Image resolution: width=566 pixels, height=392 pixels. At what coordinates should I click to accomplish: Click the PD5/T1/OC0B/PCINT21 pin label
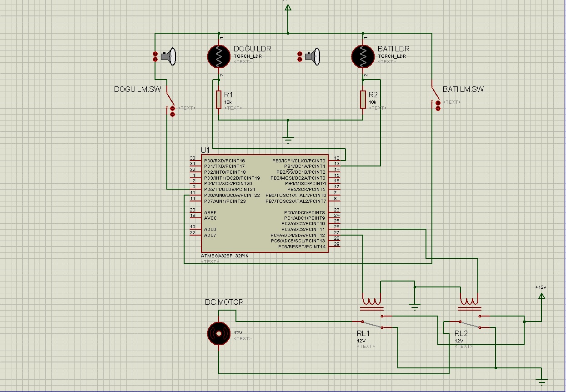pyautogui.click(x=229, y=189)
